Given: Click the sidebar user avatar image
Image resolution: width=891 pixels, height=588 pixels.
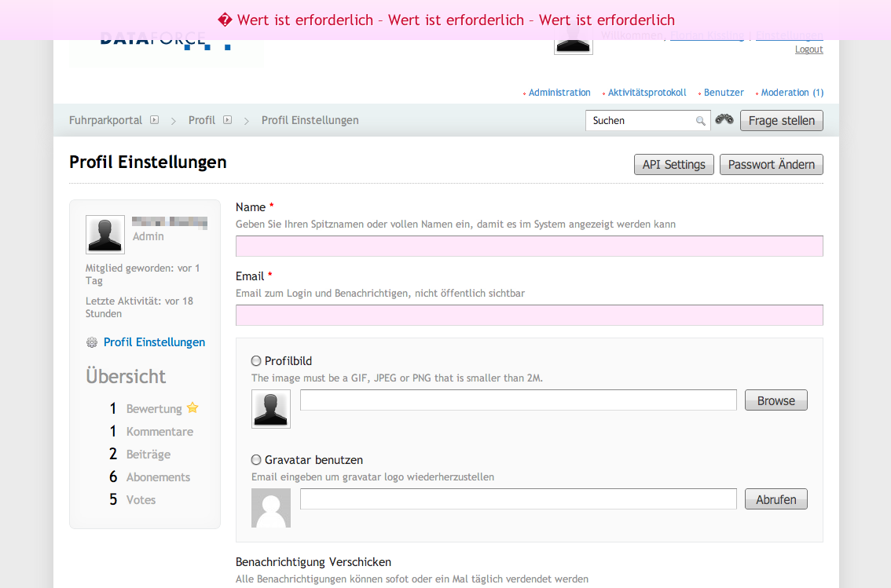Looking at the screenshot, I should [x=105, y=235].
